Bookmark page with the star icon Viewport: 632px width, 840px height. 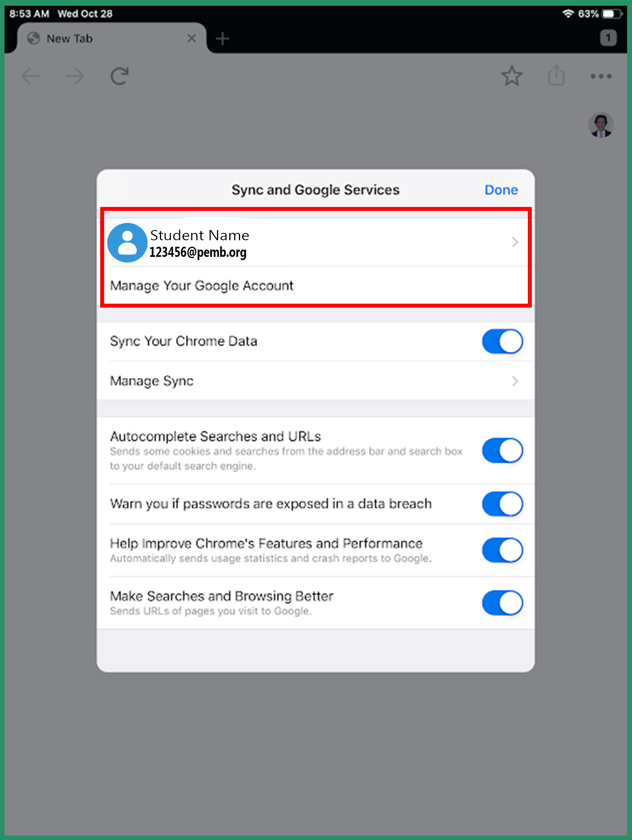click(512, 76)
